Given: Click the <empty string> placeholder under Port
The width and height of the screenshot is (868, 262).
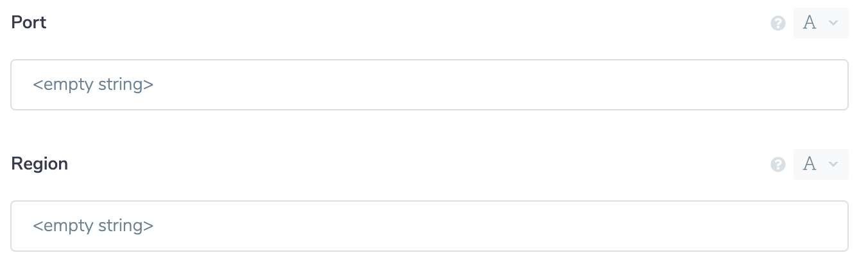Looking at the screenshot, I should (x=93, y=85).
